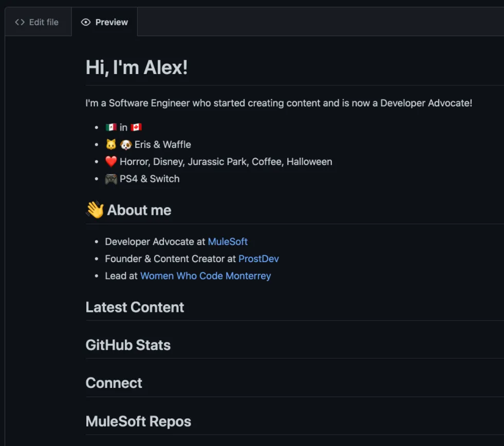
Task: Click the 'Hi, I'm Alex!' heading
Action: [137, 67]
